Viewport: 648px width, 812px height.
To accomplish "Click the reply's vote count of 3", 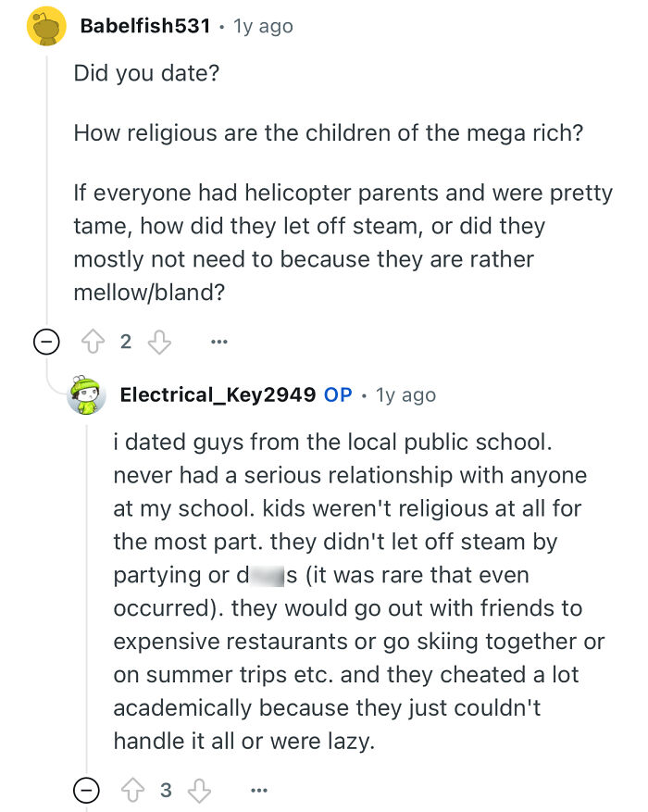I will (x=166, y=790).
